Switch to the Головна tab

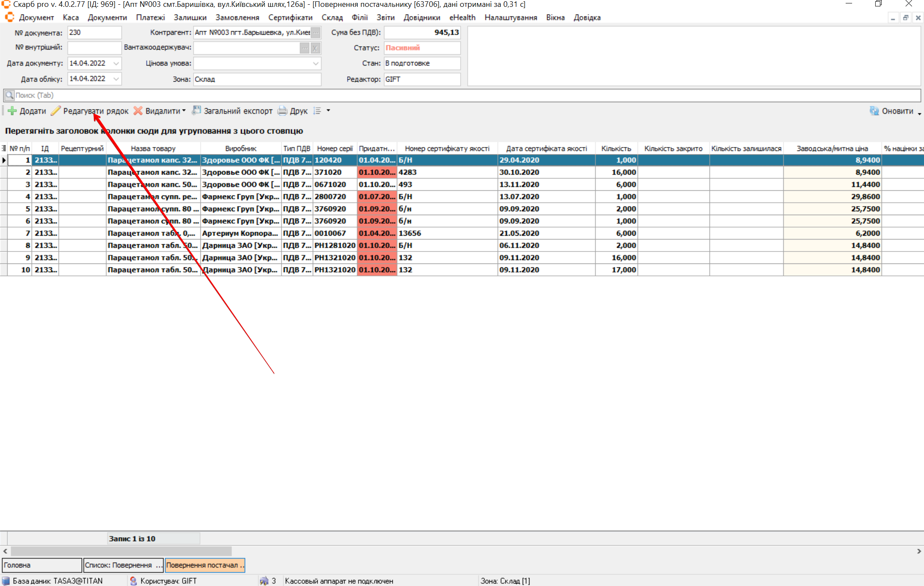tap(42, 565)
